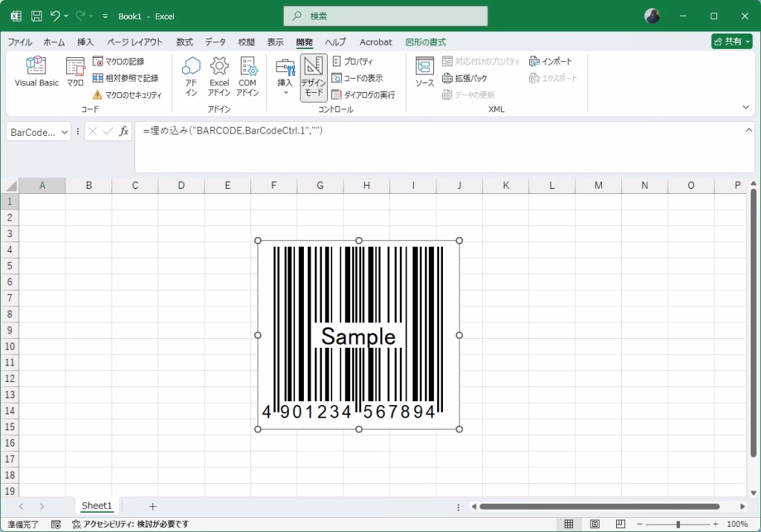Open the Visual Basic editor
The width and height of the screenshot is (761, 532).
coord(36,72)
